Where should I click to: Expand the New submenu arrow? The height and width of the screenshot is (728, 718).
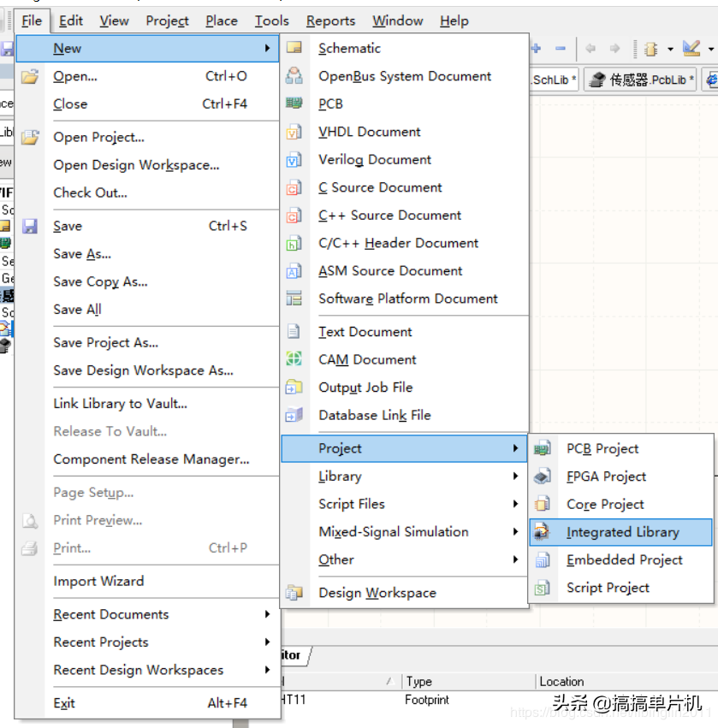[267, 48]
